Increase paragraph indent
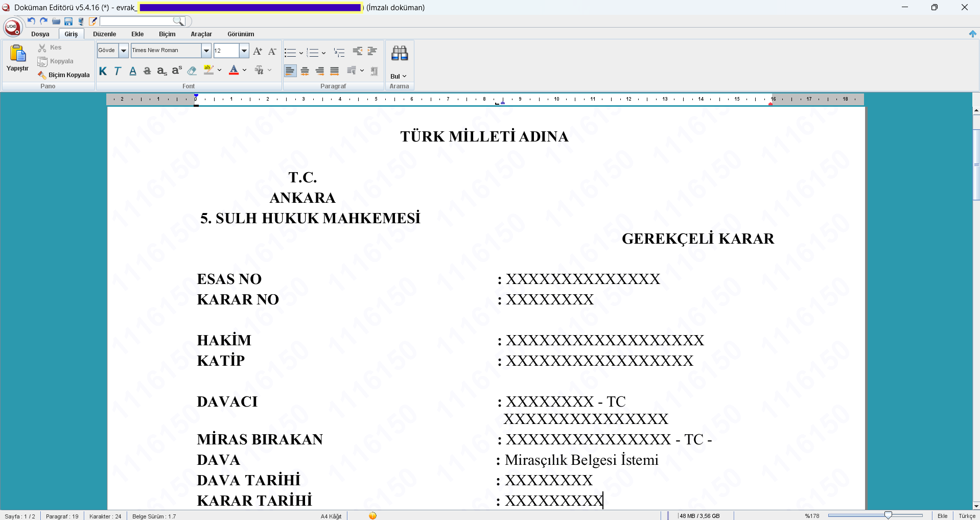Image resolution: width=980 pixels, height=520 pixels. click(x=372, y=51)
